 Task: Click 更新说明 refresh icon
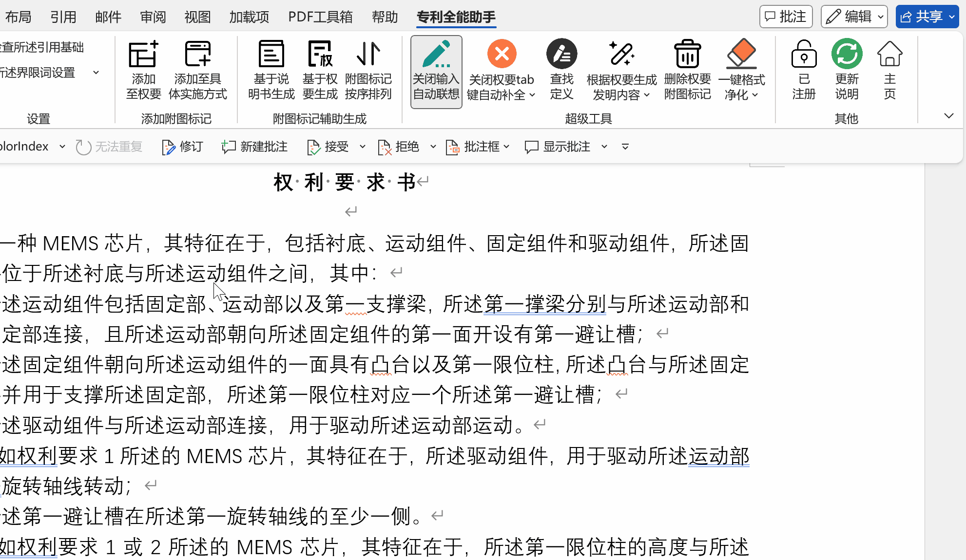(x=847, y=55)
